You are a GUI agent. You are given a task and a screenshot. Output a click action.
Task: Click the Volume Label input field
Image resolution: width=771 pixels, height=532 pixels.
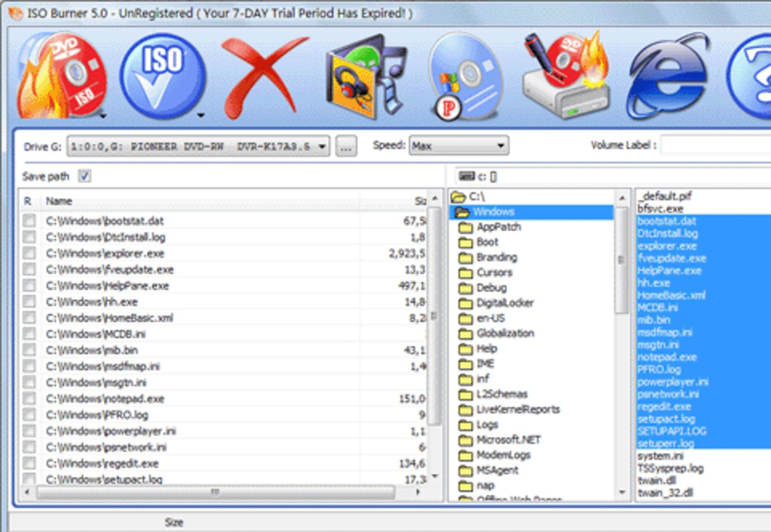(x=716, y=145)
